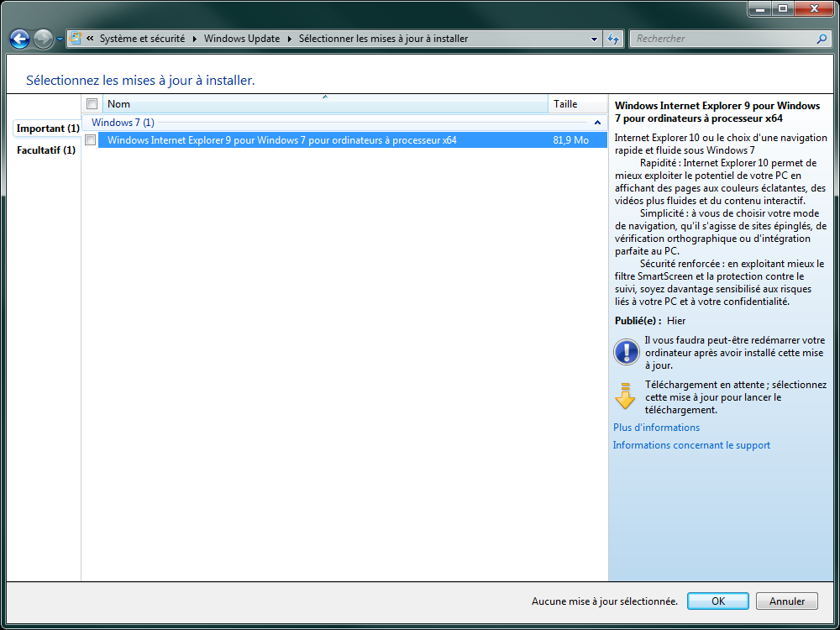The width and height of the screenshot is (840, 630).
Task: Select the Windows Internet Explorer 9 update row
Action: [x=353, y=140]
